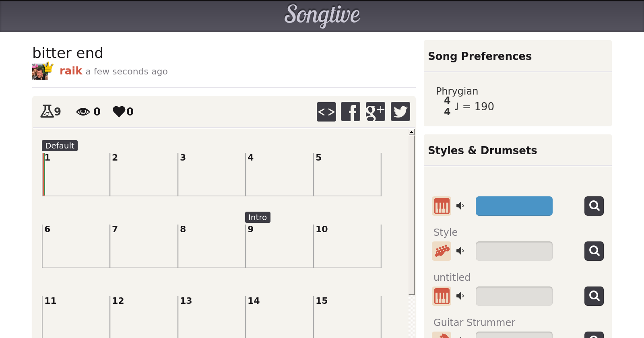644x338 pixels.
Task: Click the eye views icon
Action: click(x=83, y=111)
